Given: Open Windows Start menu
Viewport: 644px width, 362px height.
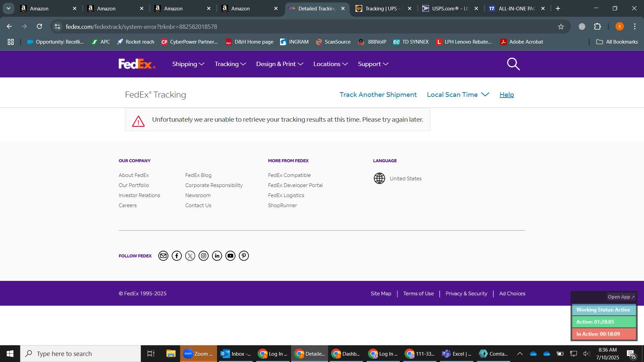Looking at the screenshot, I should point(10,354).
